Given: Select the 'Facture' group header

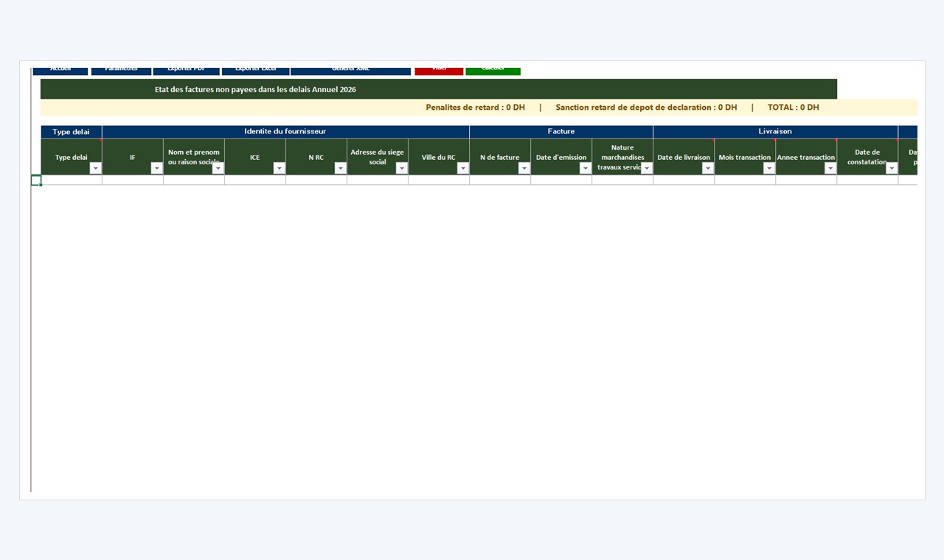Looking at the screenshot, I should pos(561,132).
